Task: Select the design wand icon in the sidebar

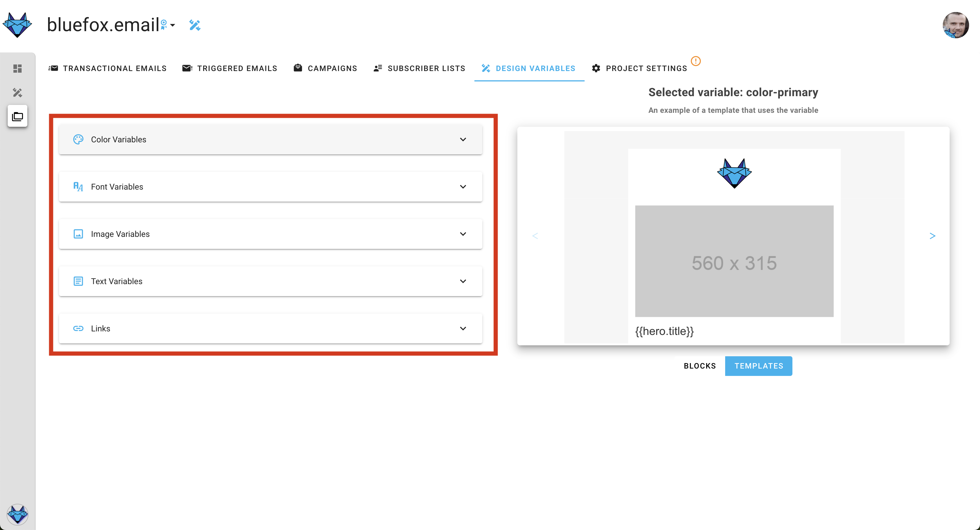Action: click(17, 92)
